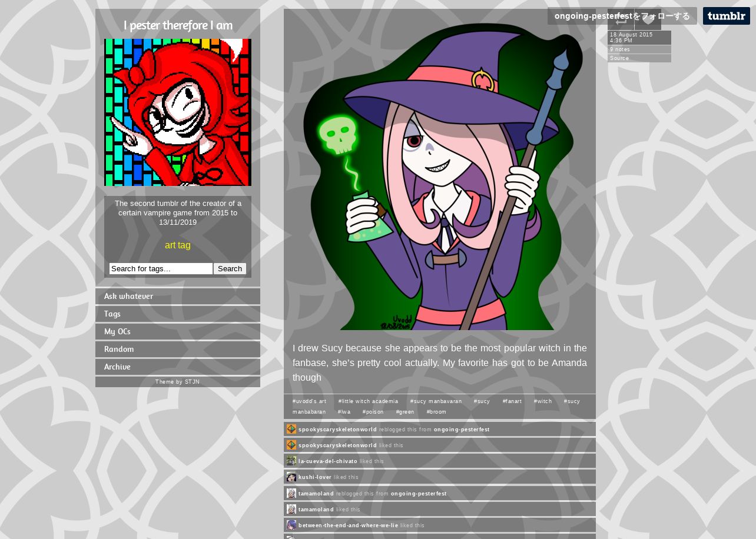Viewport: 756px width, 539px height.
Task: Open the #sucy manbavaran tag
Action: click(436, 401)
